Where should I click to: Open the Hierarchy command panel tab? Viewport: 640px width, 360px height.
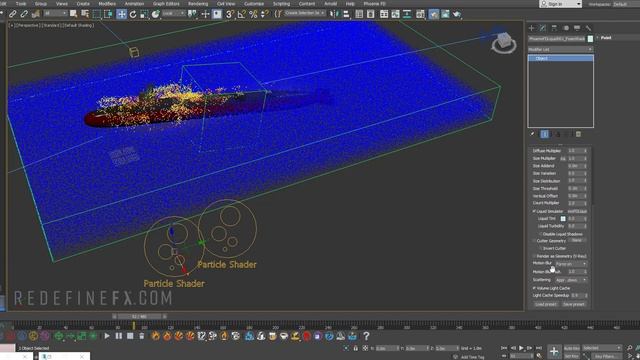(x=554, y=28)
